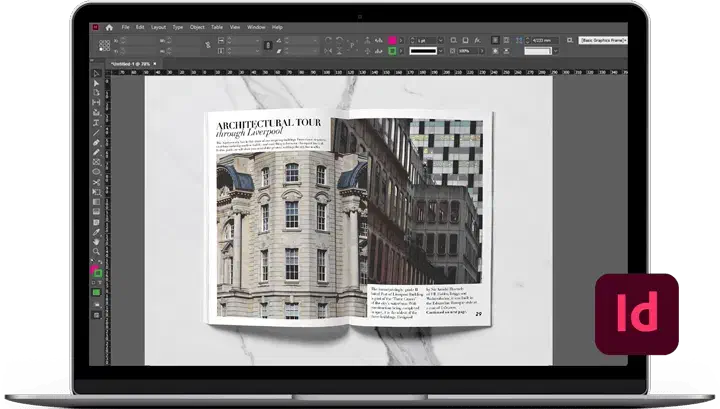Screen dimensions: 720x409
Task: Select the Zoom magnifier tool
Action: (97, 251)
